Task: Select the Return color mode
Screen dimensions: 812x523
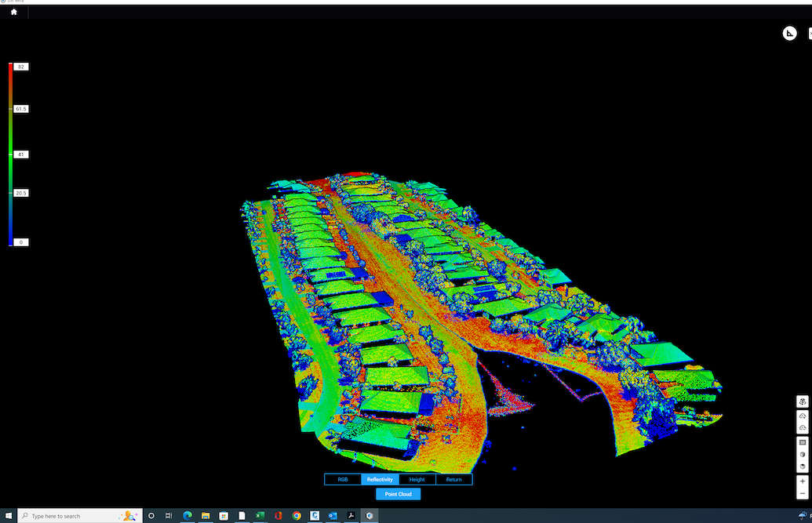Action: tap(453, 479)
